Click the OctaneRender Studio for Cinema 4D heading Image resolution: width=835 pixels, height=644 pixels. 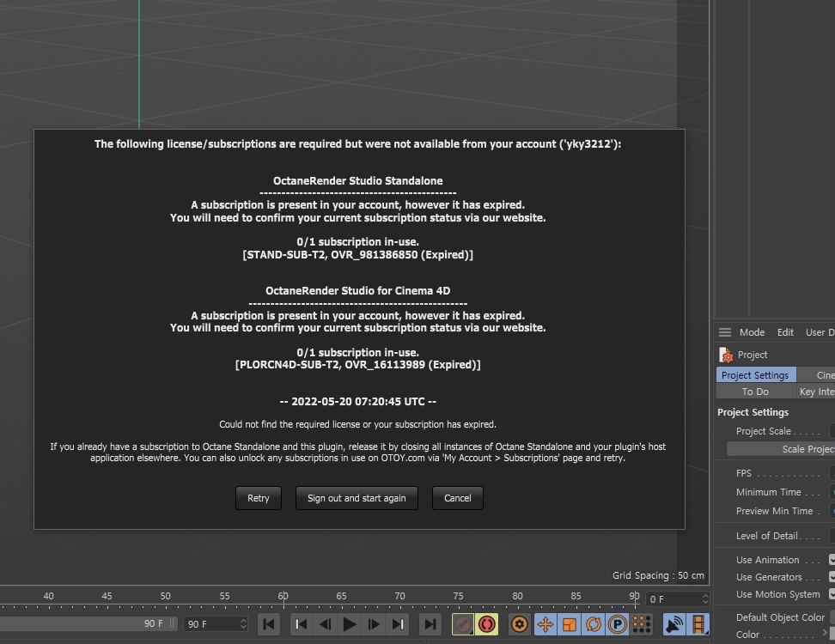pos(358,291)
